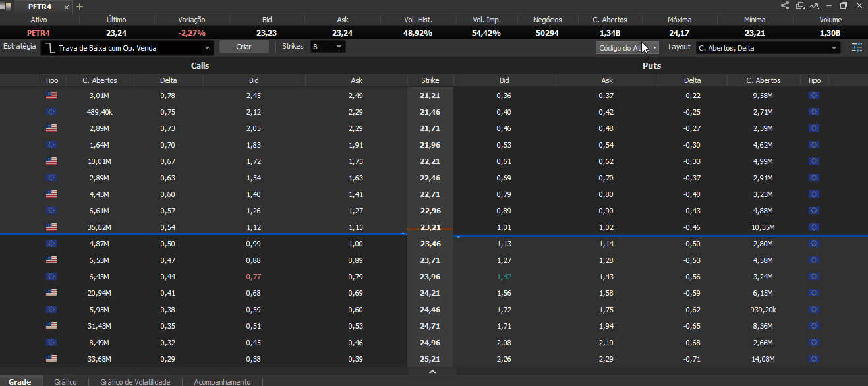
Task: Open the Gráfico de Volatilidade tab
Action: tap(135, 382)
